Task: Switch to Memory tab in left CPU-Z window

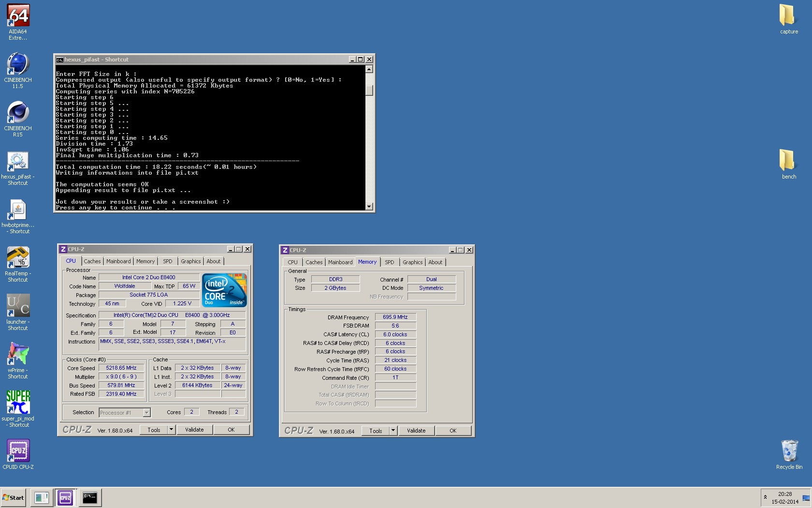Action: tap(145, 261)
